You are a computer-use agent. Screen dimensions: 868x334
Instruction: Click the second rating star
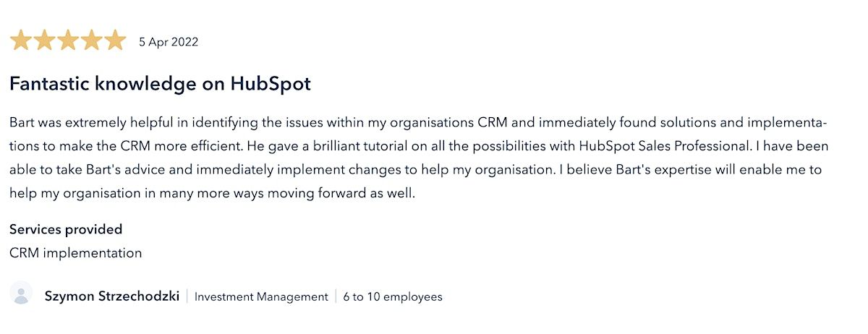click(x=44, y=40)
